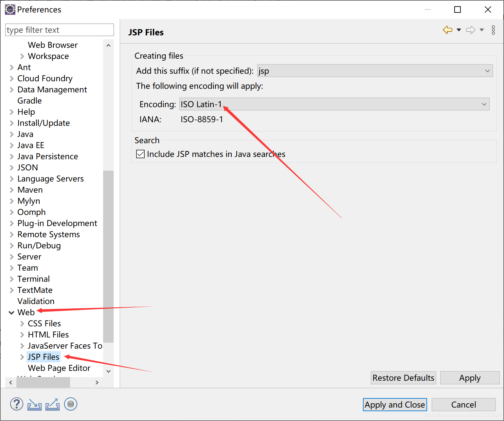Expand the Java EE tree item

click(x=11, y=145)
